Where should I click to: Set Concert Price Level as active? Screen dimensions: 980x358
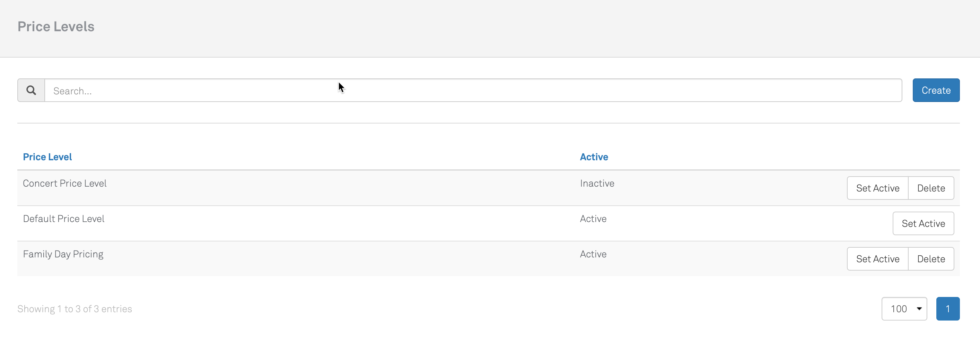877,188
